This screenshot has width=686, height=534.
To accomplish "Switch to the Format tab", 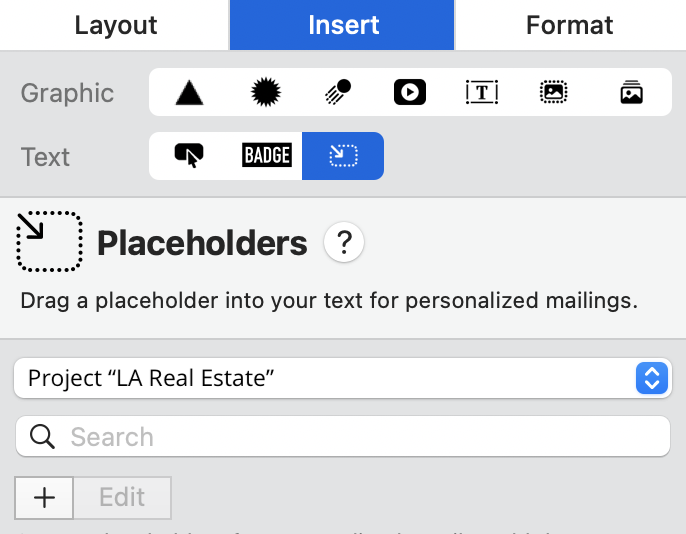I will point(570,25).
